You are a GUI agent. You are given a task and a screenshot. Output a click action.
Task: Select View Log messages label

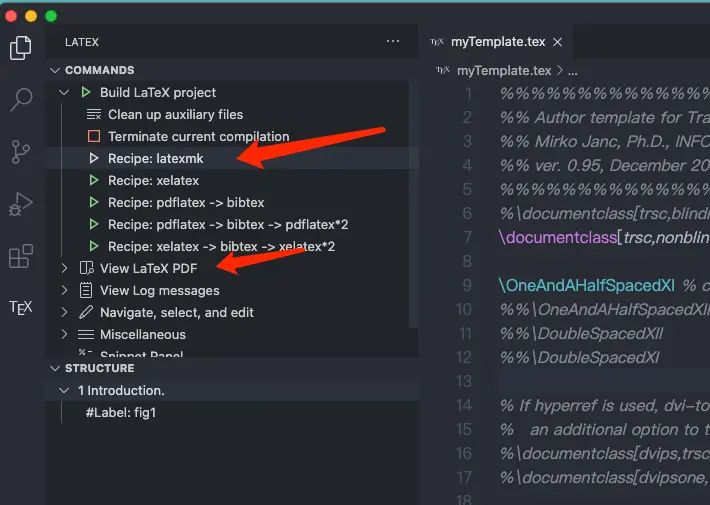click(159, 290)
